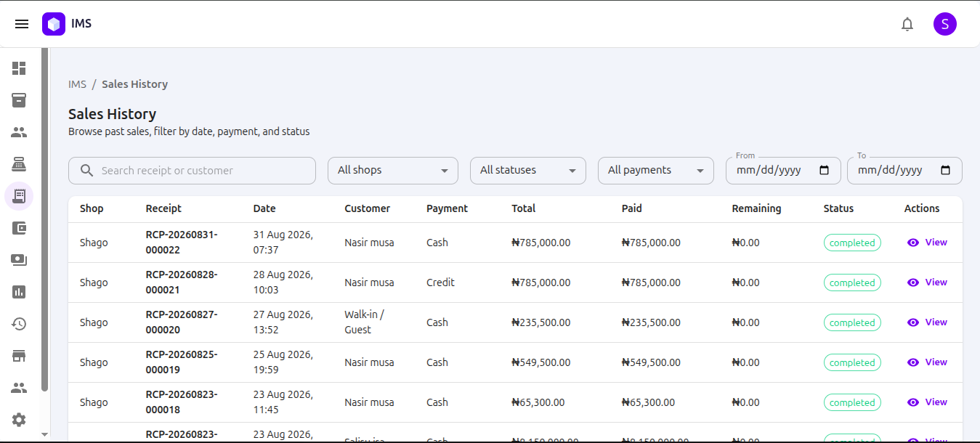This screenshot has width=980, height=443.
Task: Click the sidebar scroll down arrow
Action: [x=45, y=434]
